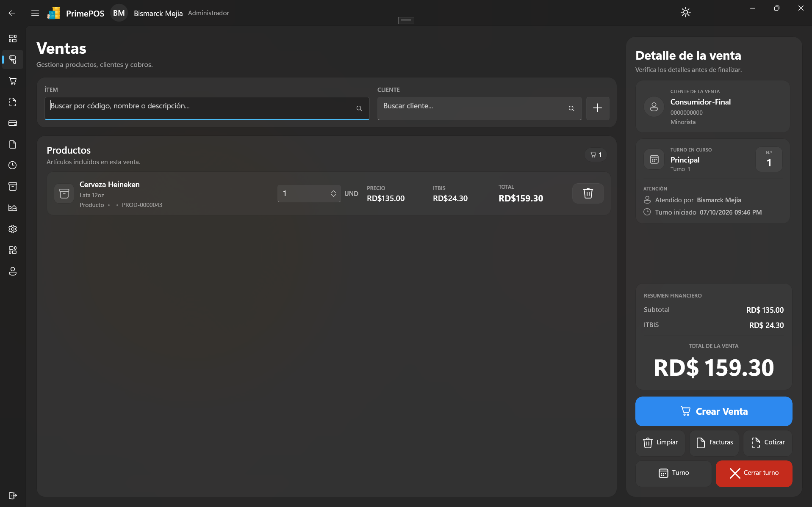
Task: Open the reports chart sidebar icon
Action: (x=13, y=208)
